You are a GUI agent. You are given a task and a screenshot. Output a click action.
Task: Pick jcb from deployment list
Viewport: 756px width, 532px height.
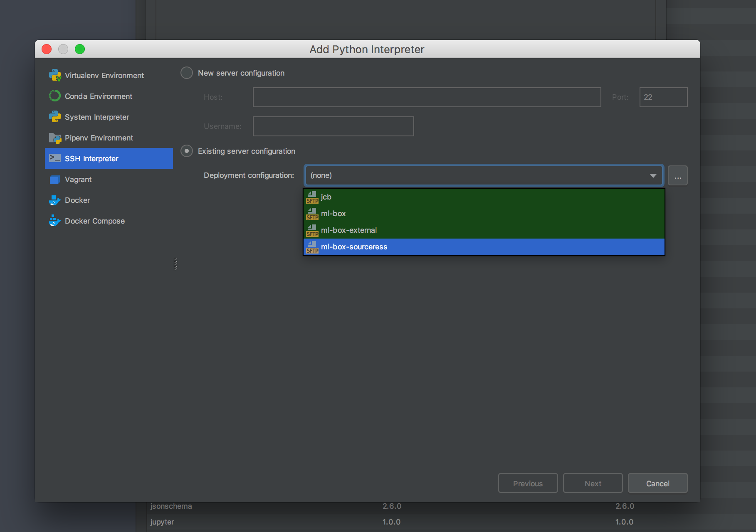pyautogui.click(x=484, y=197)
